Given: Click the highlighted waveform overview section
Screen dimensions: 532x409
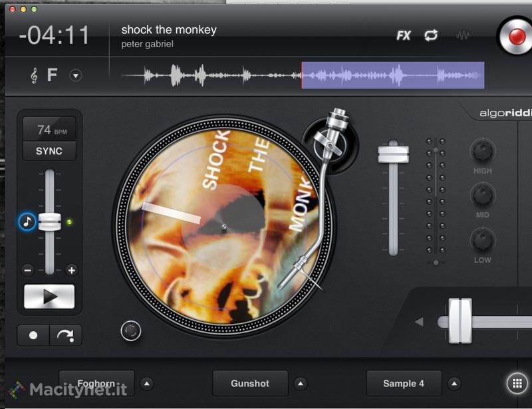Looking at the screenshot, I should pyautogui.click(x=393, y=75).
